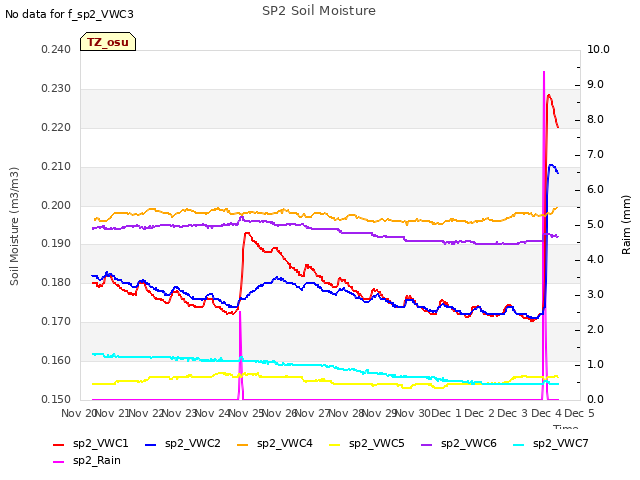Click the sp2_VWC1 legend label
The height and width of the screenshot is (480, 640).
(100, 443)
